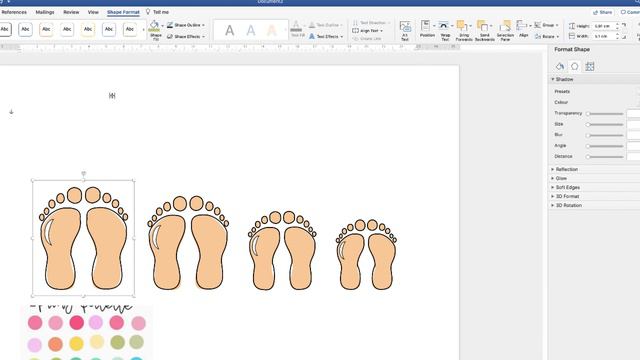Apply the blue A WordArt style
Viewport: 640px width, 360px height.
point(251,30)
